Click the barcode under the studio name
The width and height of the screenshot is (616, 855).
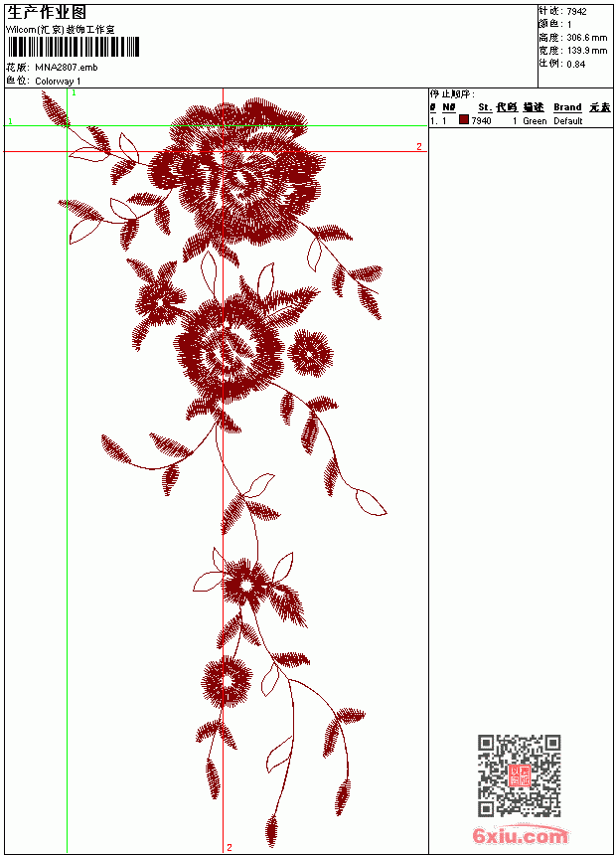(74, 48)
